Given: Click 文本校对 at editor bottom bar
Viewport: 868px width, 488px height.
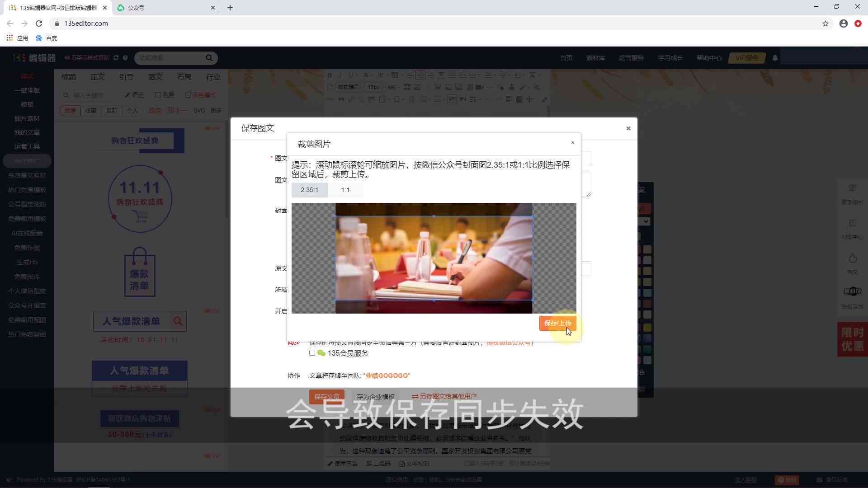Looking at the screenshot, I should (415, 464).
